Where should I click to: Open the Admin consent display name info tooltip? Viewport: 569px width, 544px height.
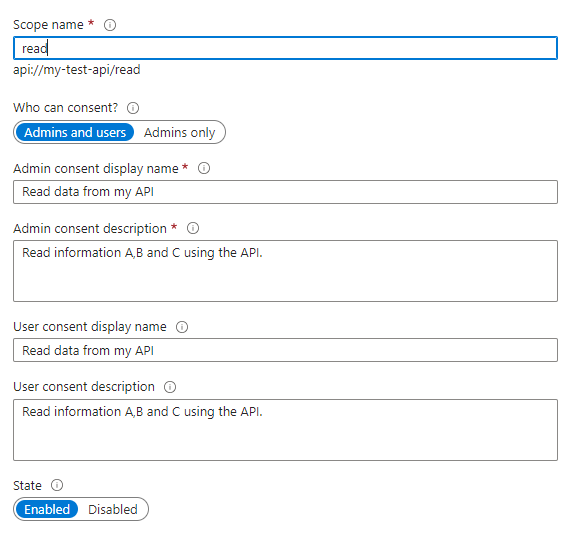(204, 168)
